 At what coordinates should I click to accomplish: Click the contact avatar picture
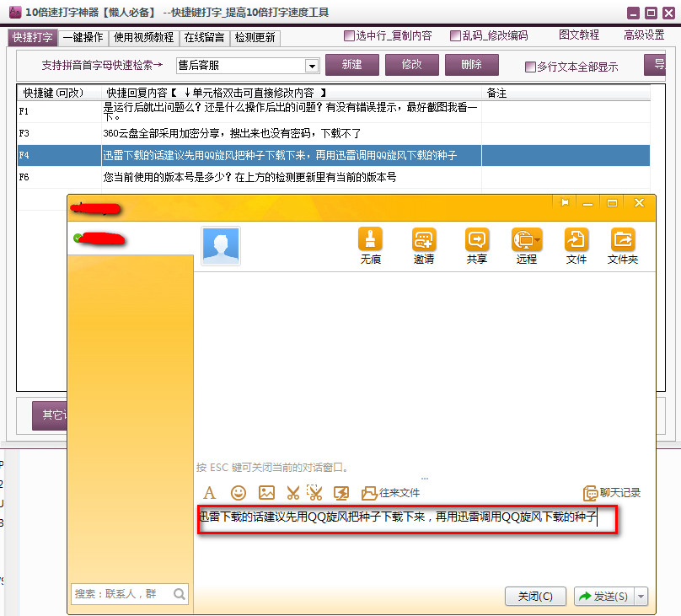click(221, 246)
